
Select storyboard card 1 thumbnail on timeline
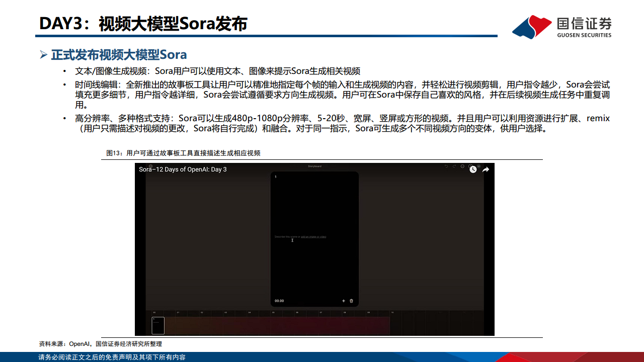point(158,325)
